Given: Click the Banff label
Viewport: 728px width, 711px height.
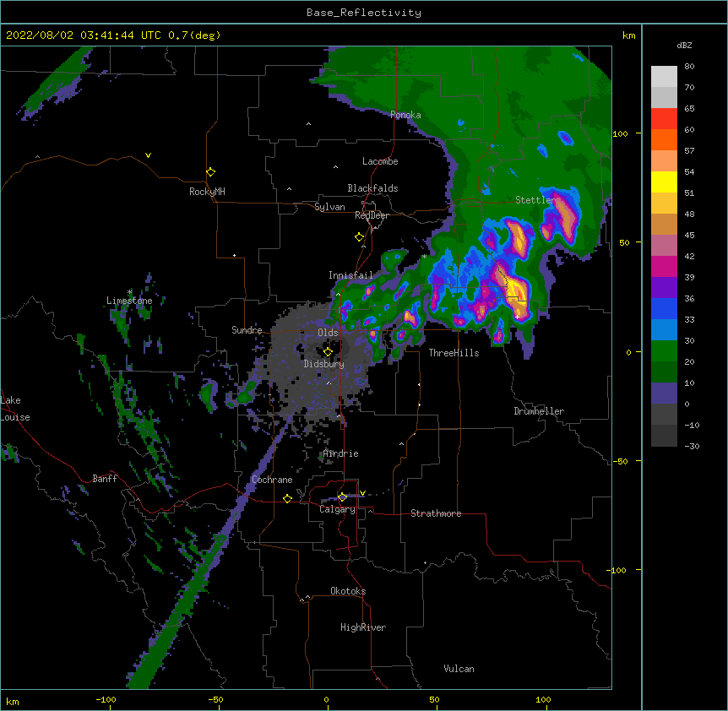Looking at the screenshot, I should pyautogui.click(x=105, y=479).
